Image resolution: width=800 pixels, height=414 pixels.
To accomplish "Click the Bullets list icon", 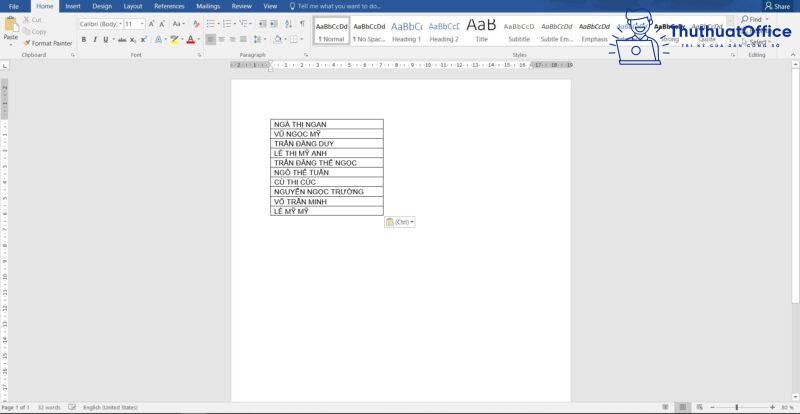I will [211, 24].
